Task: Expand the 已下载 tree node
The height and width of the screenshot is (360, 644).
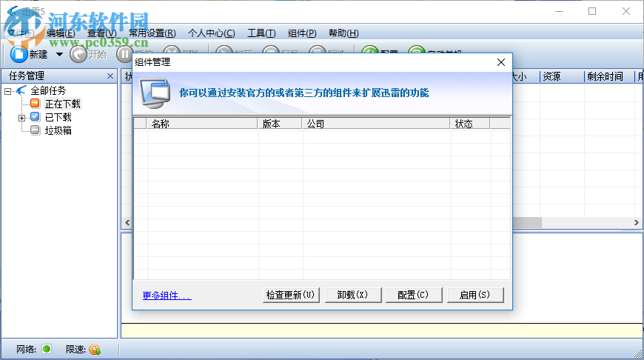Action: pyautogui.click(x=21, y=118)
